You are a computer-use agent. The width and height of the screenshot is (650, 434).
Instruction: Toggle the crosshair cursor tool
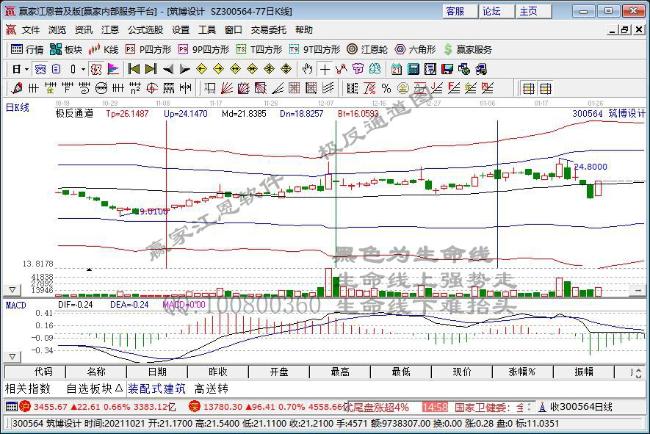pyautogui.click(x=325, y=69)
